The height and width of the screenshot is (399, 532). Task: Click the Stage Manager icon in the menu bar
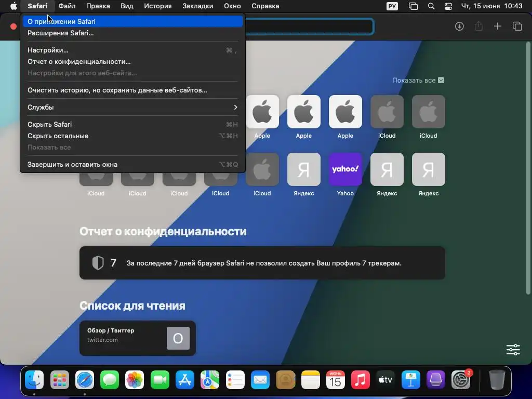(413, 6)
